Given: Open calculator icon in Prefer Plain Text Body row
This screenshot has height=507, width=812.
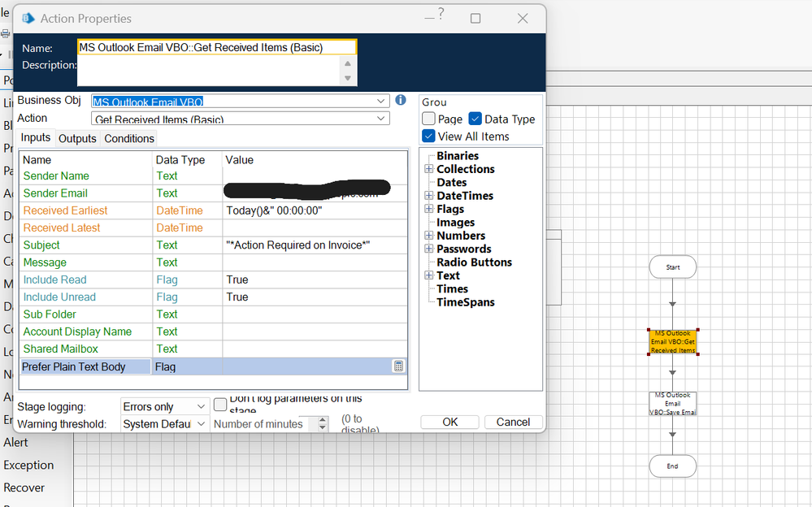Looking at the screenshot, I should coord(398,366).
